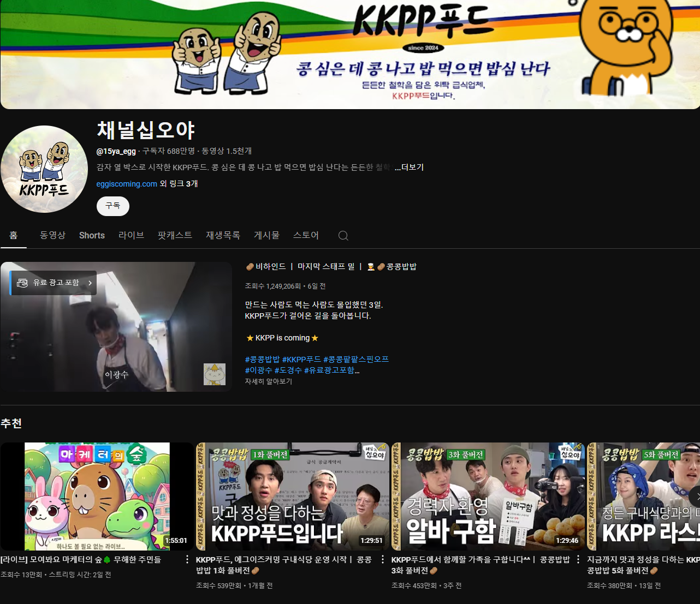Screen dimensions: 700x604
Task: Click the 동영상 1.5천개 video count
Action: click(x=227, y=151)
